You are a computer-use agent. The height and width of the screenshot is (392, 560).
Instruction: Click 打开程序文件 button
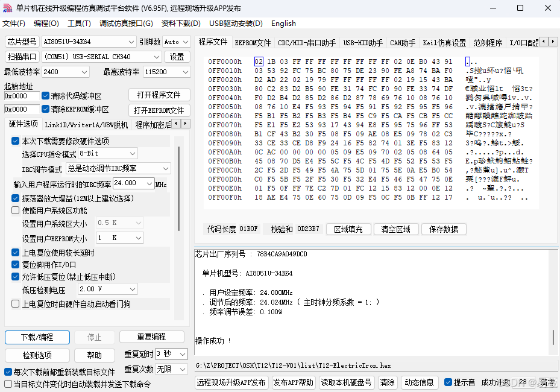click(x=159, y=95)
